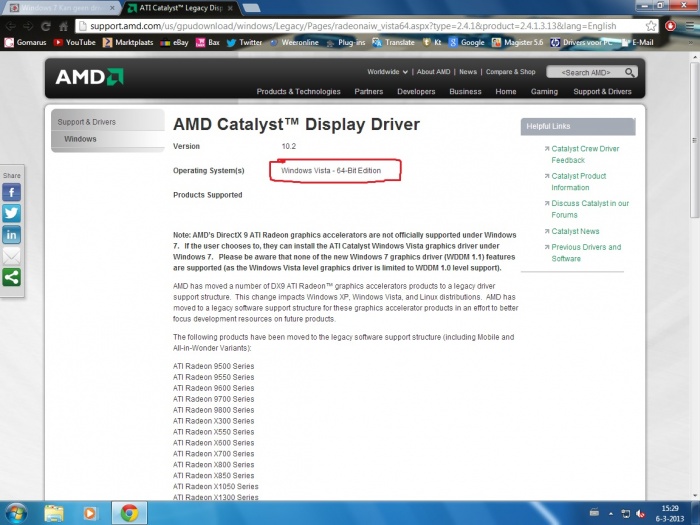Click Chrome taskbar icon

point(129,513)
